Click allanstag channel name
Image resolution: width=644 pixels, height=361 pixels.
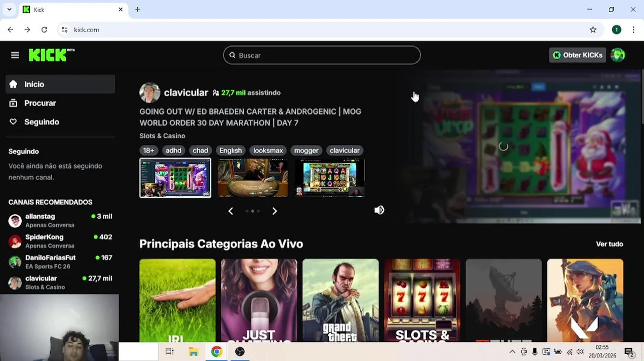tap(40, 216)
